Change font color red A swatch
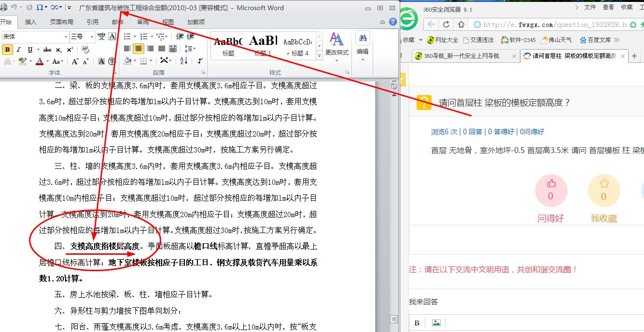644x332 pixels. point(39,61)
